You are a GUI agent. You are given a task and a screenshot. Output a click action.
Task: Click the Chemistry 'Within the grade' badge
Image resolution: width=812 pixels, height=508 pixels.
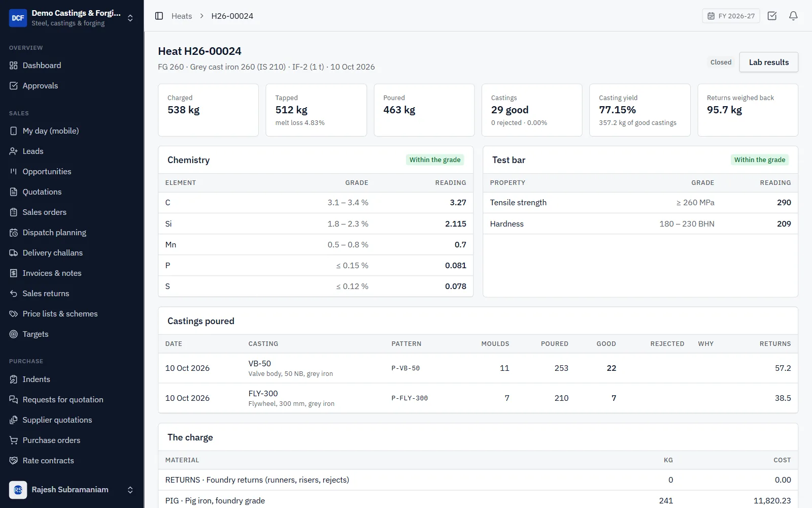coord(435,160)
